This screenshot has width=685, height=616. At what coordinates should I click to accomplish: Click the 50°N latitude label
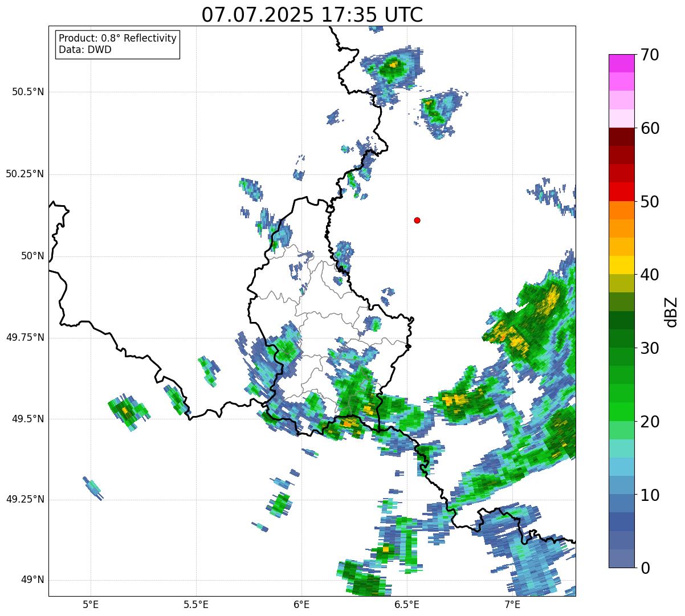33,256
